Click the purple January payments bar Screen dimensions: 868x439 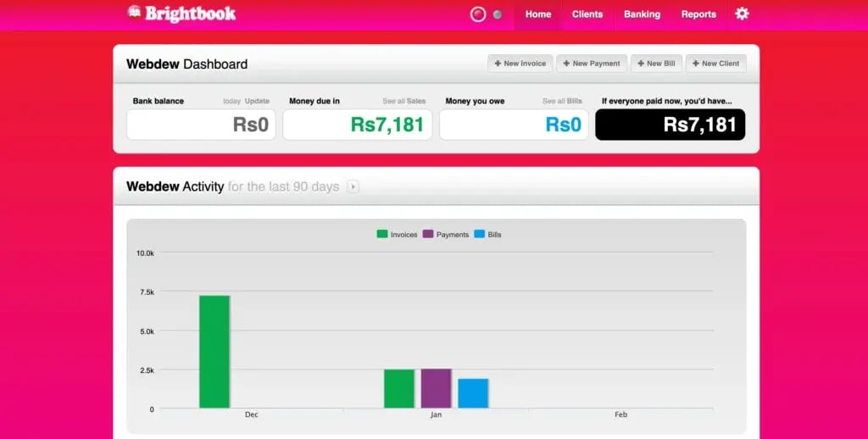coord(436,388)
